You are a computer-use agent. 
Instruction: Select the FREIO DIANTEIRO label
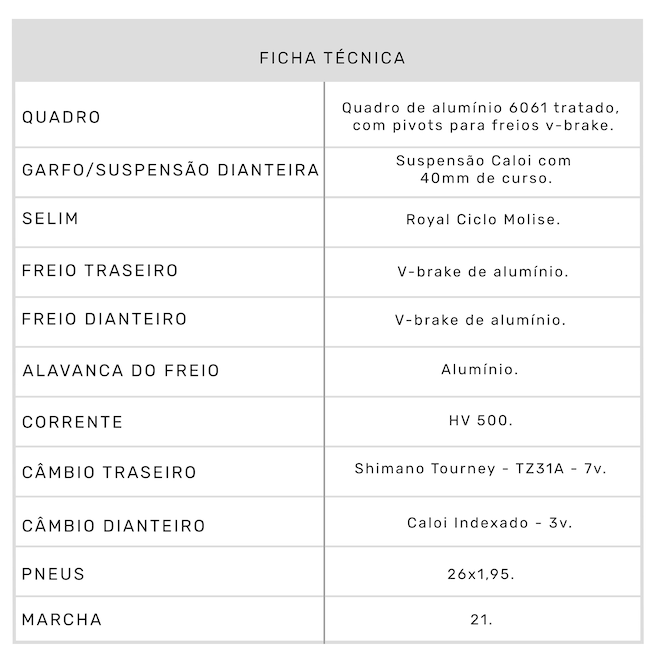[x=105, y=319]
